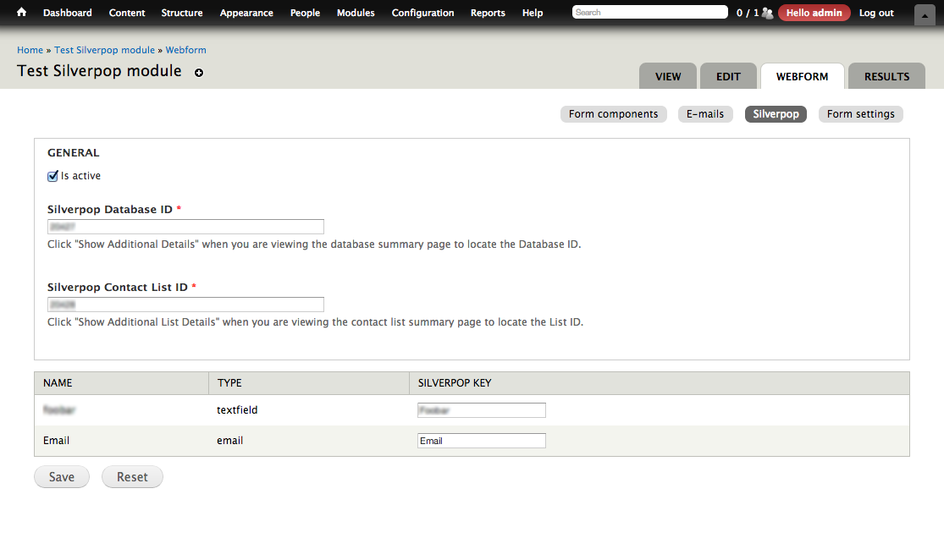The height and width of the screenshot is (560, 944).
Task: Open the People menu
Action: tap(306, 13)
